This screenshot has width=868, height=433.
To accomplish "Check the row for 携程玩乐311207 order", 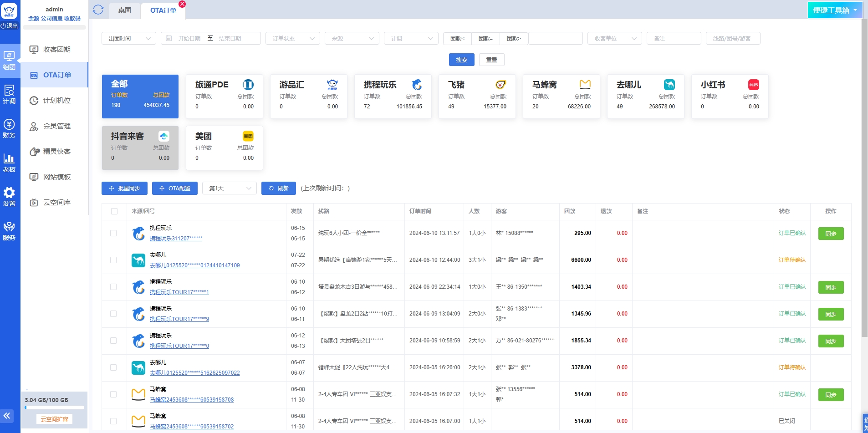I will 113,233.
